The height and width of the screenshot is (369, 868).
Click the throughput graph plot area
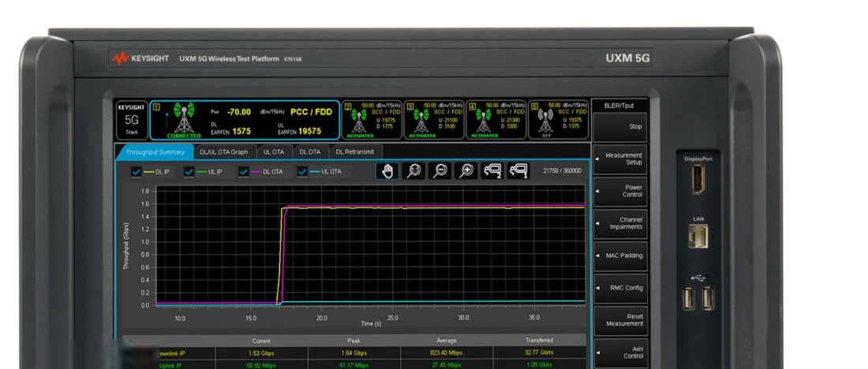pyautogui.click(x=370, y=245)
